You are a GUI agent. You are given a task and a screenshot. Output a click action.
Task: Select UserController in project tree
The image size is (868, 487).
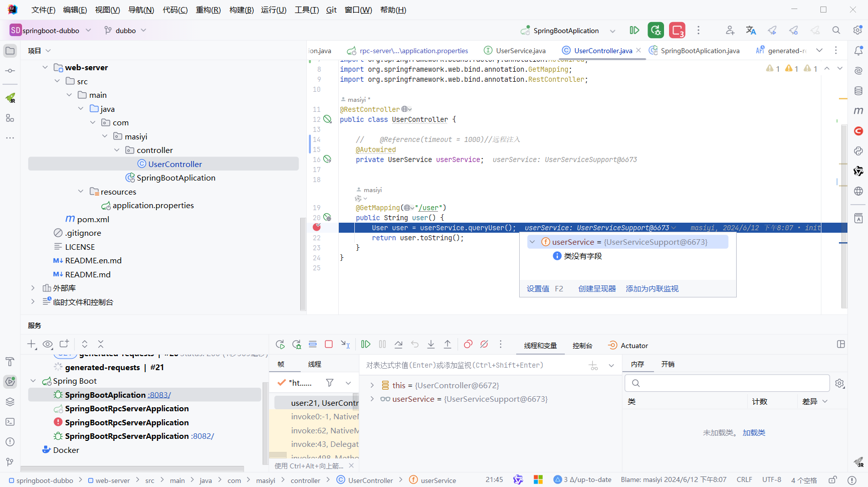click(175, 164)
